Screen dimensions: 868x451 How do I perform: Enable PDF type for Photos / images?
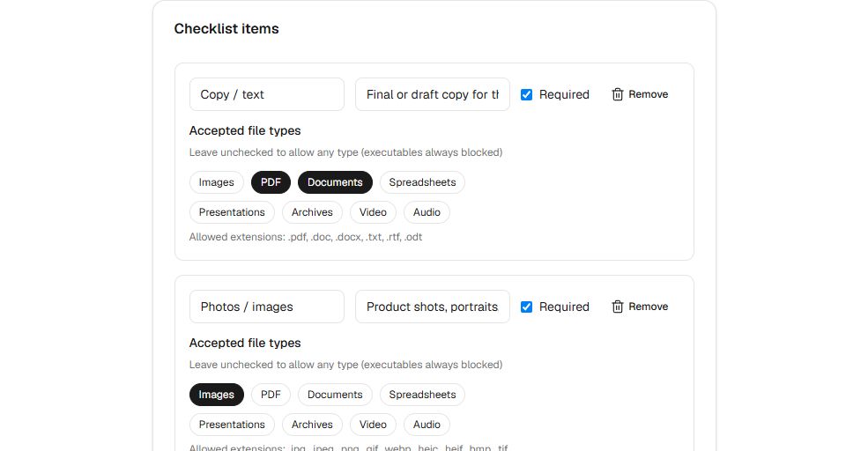[x=271, y=395]
